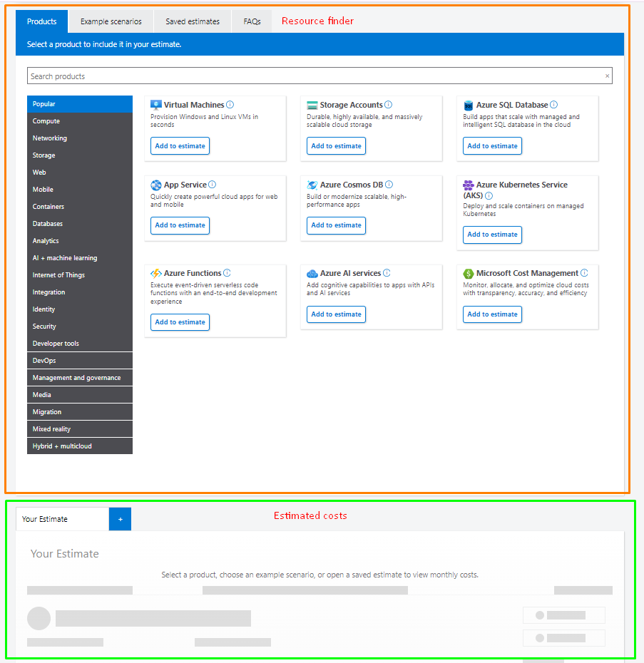
Task: Open Azure SQL Database info icon
Action: pyautogui.click(x=553, y=104)
